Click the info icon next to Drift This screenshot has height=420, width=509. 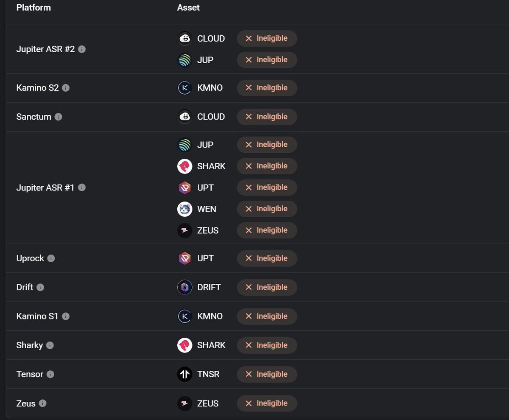pos(40,287)
